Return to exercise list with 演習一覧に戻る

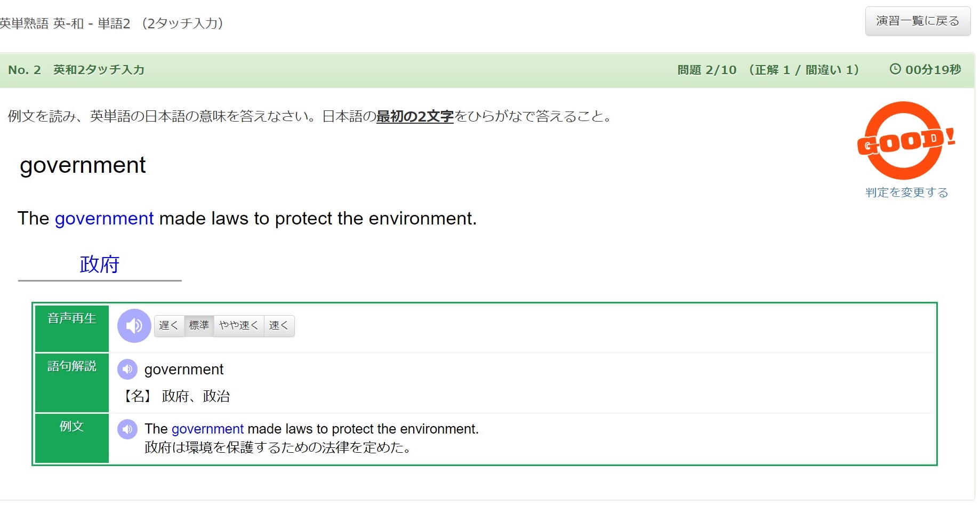click(918, 21)
